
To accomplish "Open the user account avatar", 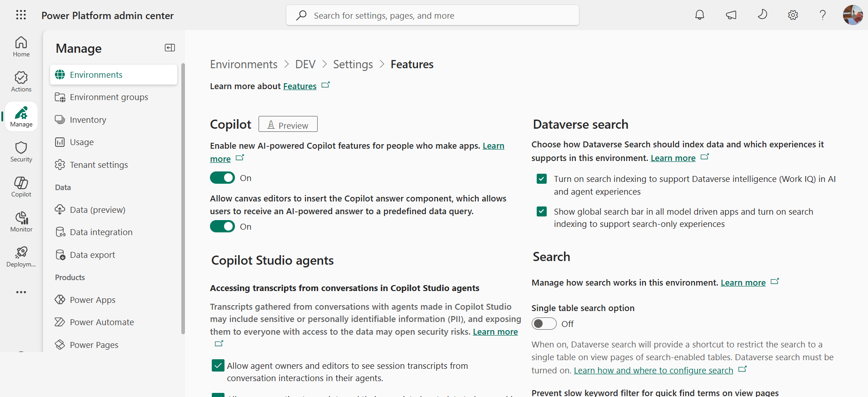I will (x=853, y=15).
